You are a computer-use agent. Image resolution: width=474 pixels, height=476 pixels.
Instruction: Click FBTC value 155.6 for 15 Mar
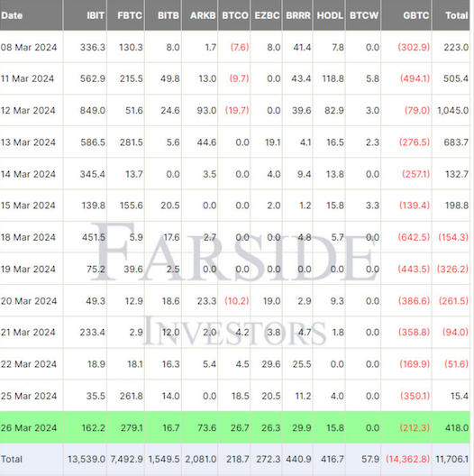pyautogui.click(x=131, y=206)
